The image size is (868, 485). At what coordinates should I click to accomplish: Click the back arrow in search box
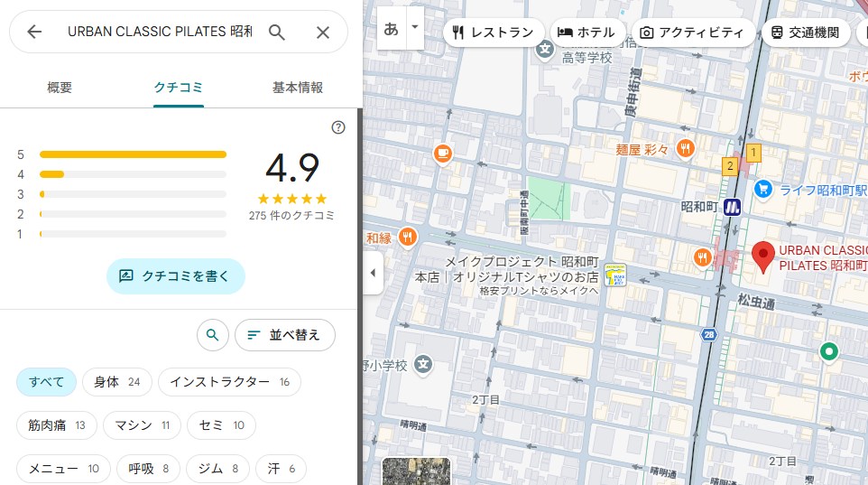click(x=34, y=33)
